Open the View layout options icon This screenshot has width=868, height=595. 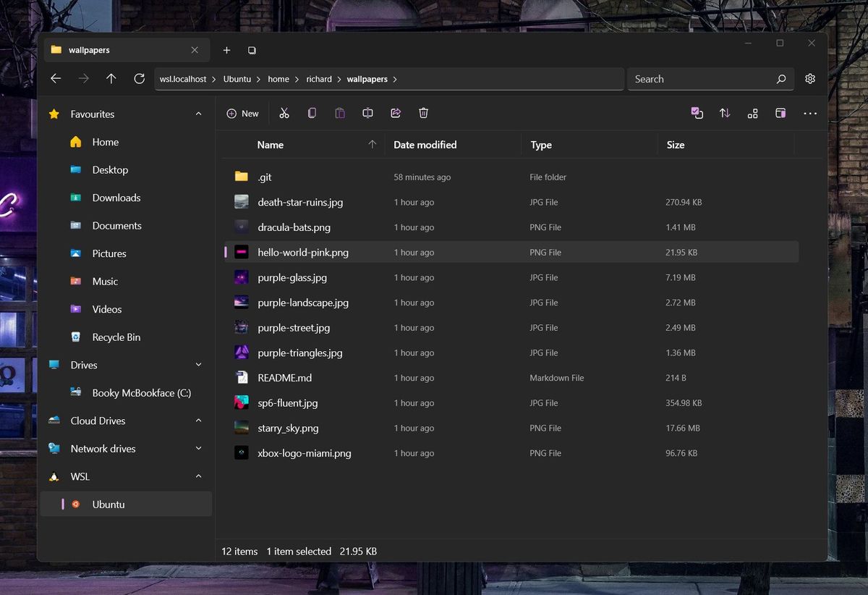pyautogui.click(x=752, y=113)
